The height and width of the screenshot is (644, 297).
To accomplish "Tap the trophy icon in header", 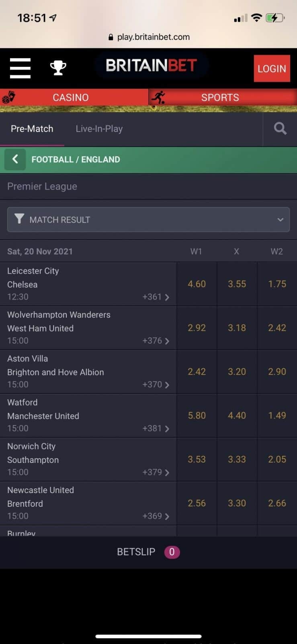I will [58, 68].
